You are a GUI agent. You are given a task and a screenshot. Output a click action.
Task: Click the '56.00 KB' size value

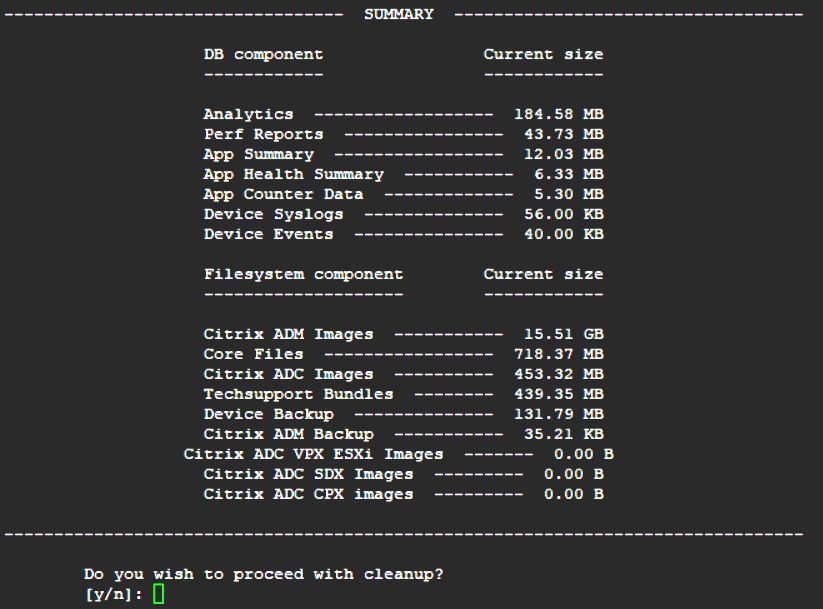click(564, 214)
